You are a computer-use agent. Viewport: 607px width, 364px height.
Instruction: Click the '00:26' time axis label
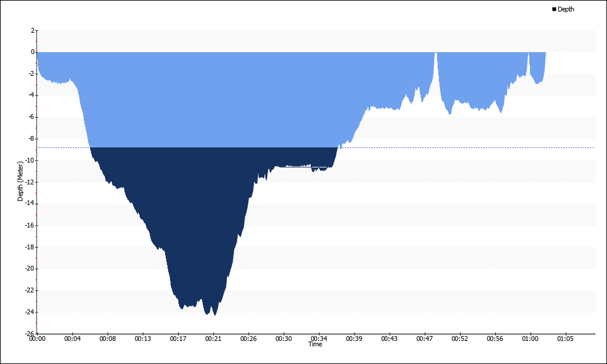point(248,339)
